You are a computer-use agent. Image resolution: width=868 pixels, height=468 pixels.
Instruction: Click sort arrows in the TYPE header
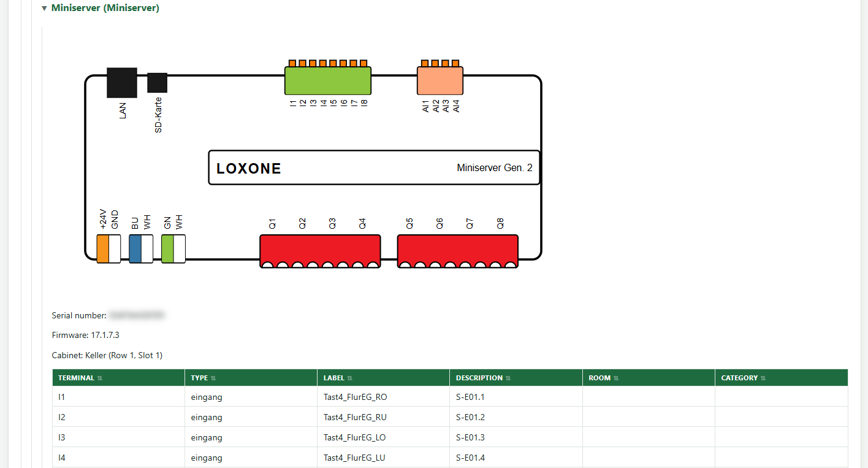[213, 378]
